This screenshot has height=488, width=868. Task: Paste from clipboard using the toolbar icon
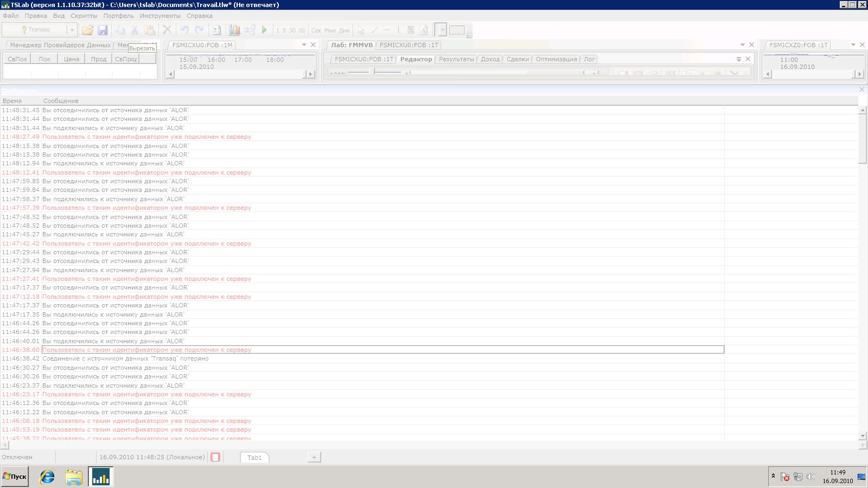[x=150, y=30]
